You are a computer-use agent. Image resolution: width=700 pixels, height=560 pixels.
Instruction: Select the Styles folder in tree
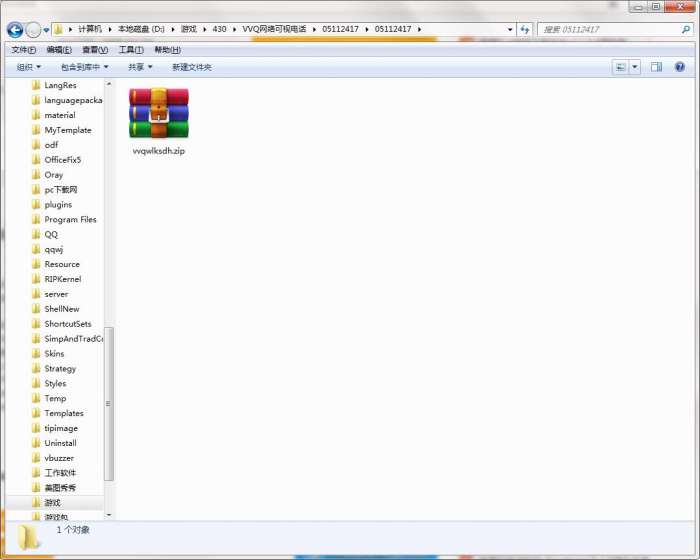(x=49, y=384)
